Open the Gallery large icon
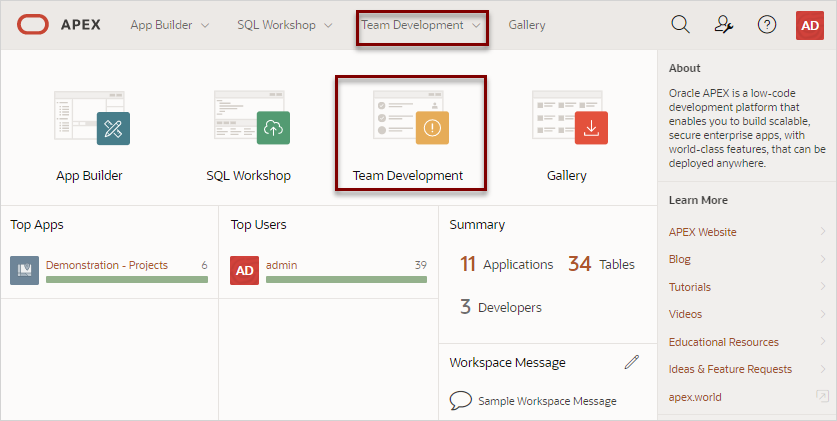 [570, 118]
